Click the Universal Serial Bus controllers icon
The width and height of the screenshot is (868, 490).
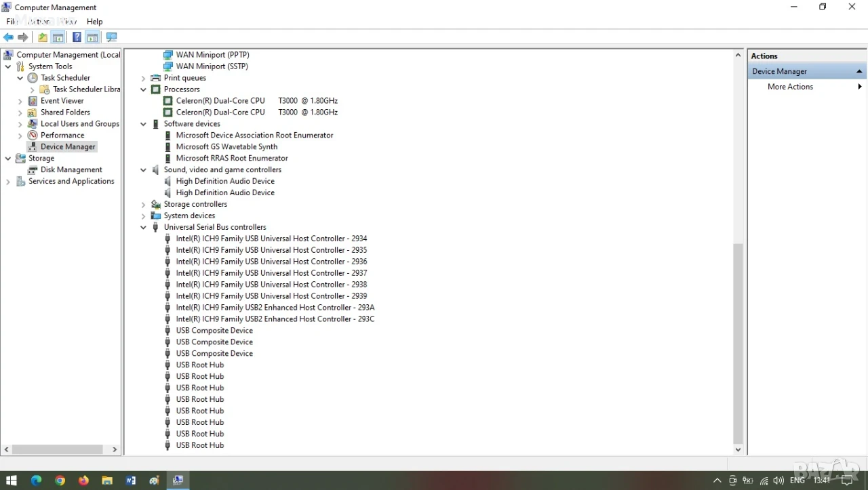[156, 228]
